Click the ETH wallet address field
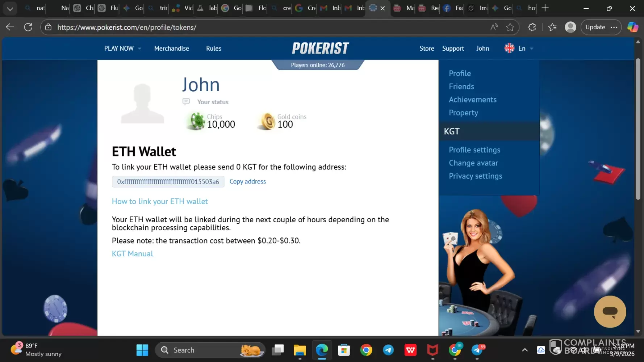 pyautogui.click(x=168, y=182)
